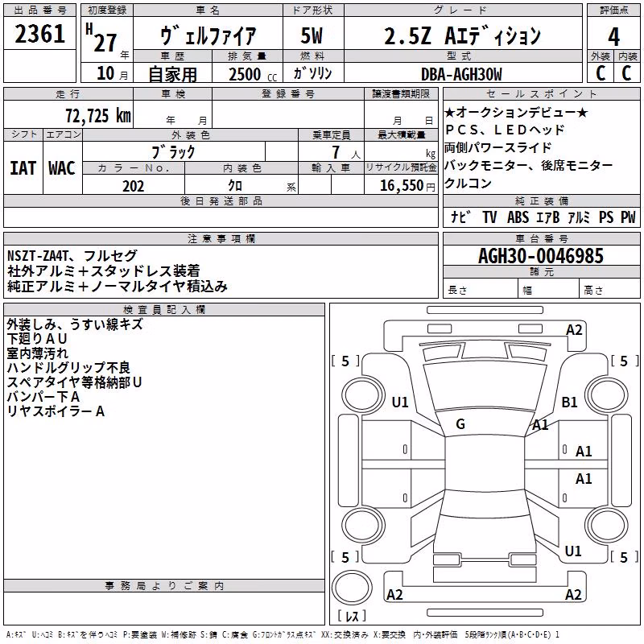The height and width of the screenshot is (644, 644).
Task: Click the registration month 10 月
Action: click(113, 74)
